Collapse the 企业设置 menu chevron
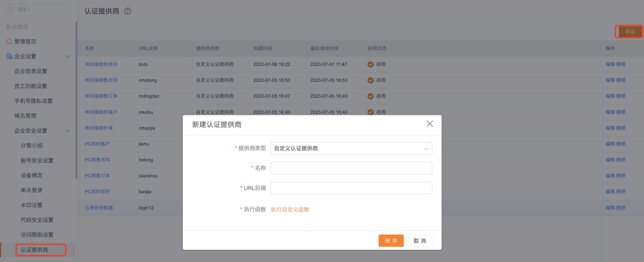Screen dimensions: 644x262 click(x=67, y=56)
